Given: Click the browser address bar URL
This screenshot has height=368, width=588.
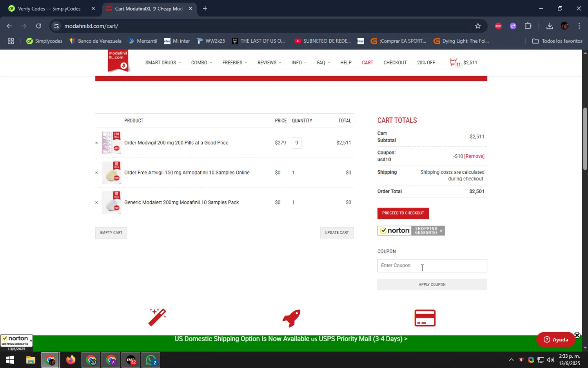Looking at the screenshot, I should tap(91, 26).
